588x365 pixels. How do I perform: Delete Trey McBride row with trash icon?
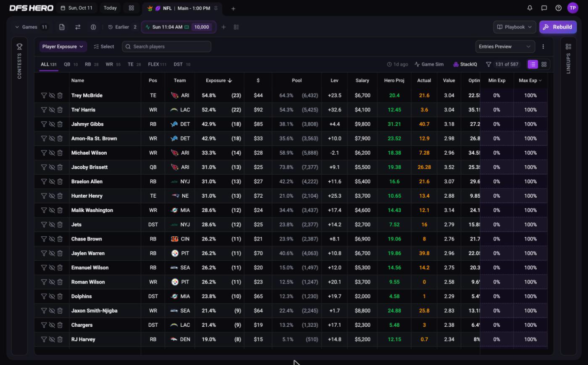60,95
